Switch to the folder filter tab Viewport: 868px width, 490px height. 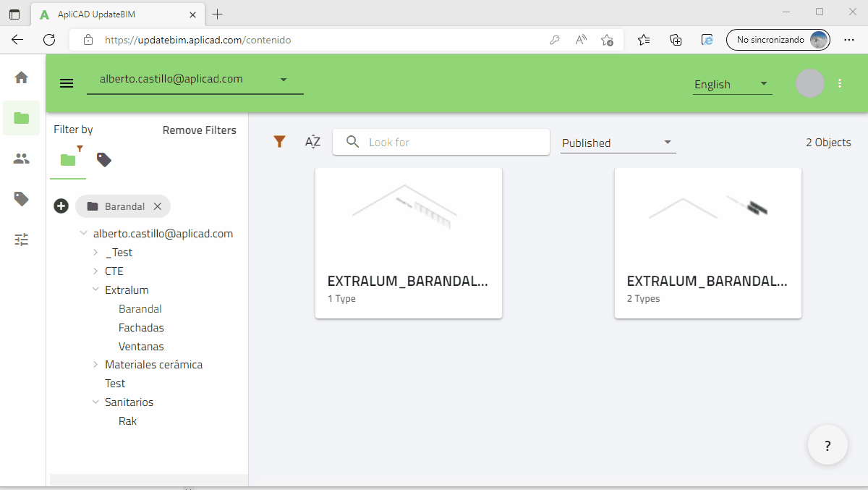[68, 159]
